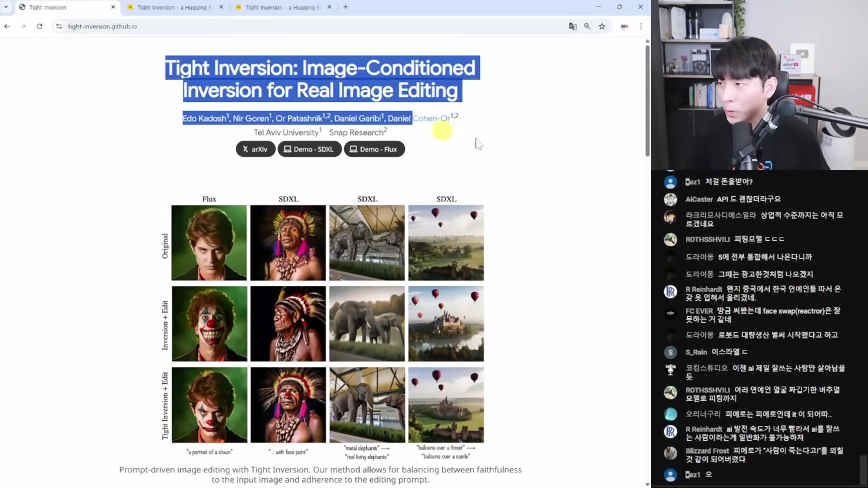868x488 pixels.
Task: Click the original Flux portrait image
Action: tap(209, 243)
